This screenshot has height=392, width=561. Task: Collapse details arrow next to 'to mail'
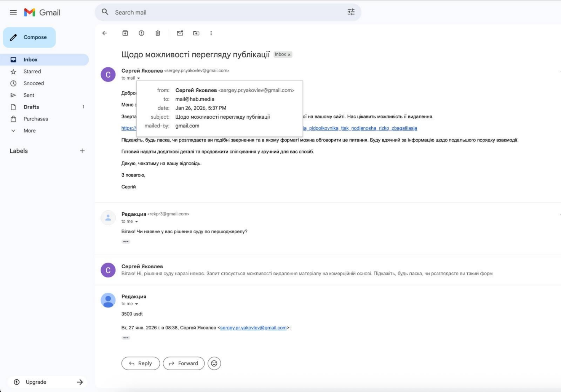point(139,78)
